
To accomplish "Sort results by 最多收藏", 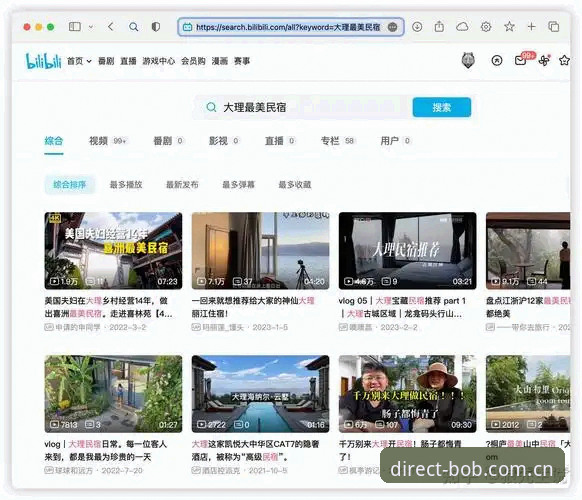I will pyautogui.click(x=295, y=184).
